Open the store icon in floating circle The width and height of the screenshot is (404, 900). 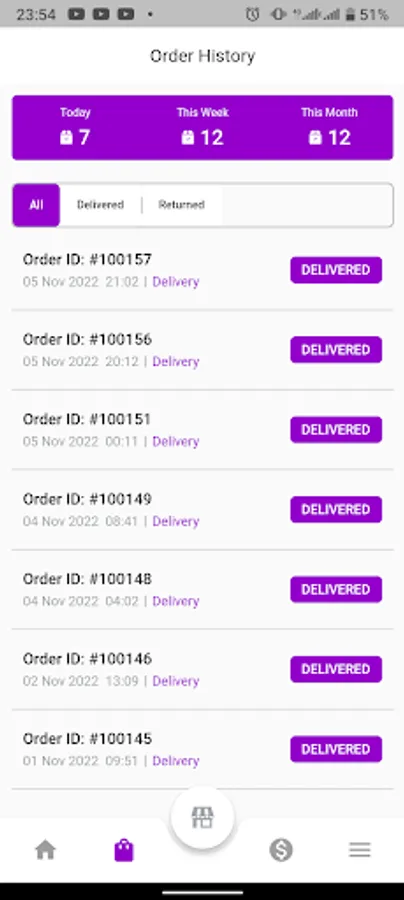pos(202,817)
